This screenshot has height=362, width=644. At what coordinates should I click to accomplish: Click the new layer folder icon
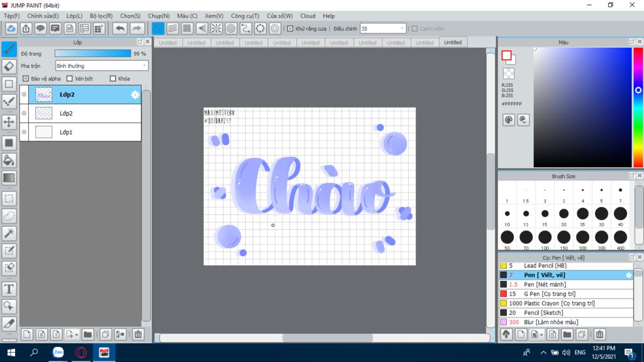pos(87,334)
